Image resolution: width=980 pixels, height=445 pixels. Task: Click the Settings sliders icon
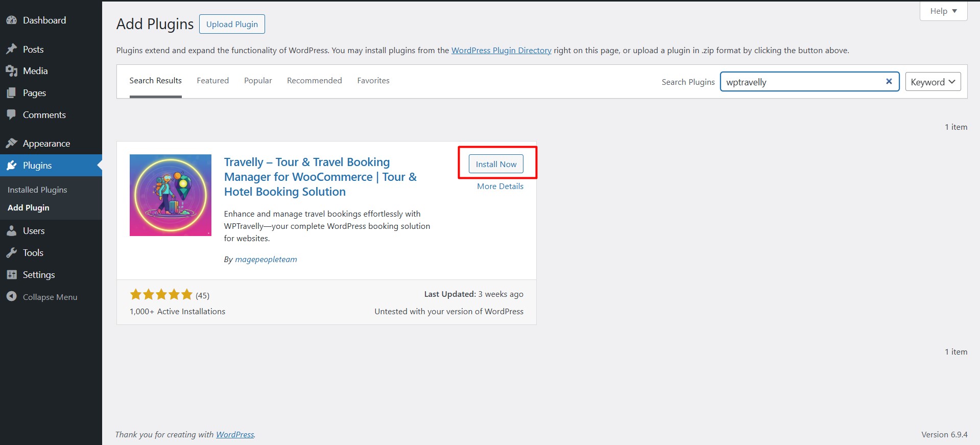point(11,275)
